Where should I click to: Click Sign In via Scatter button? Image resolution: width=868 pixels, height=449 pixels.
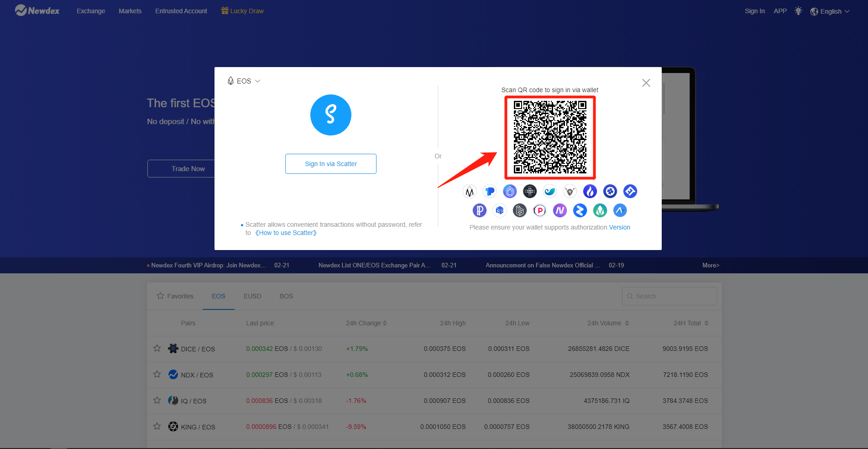tap(331, 164)
